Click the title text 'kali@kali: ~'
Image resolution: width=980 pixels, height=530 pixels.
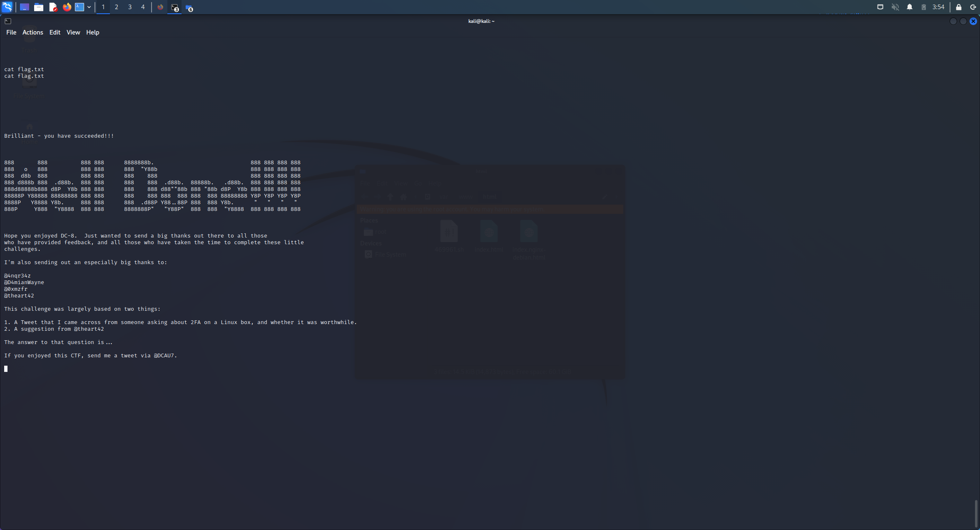point(481,21)
